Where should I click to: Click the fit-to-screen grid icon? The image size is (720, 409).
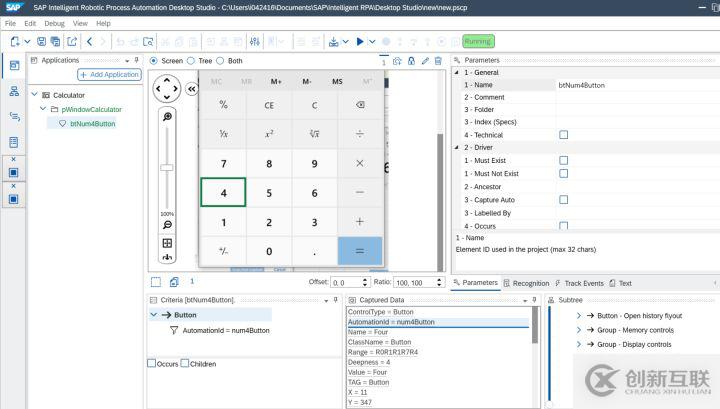pos(167,243)
